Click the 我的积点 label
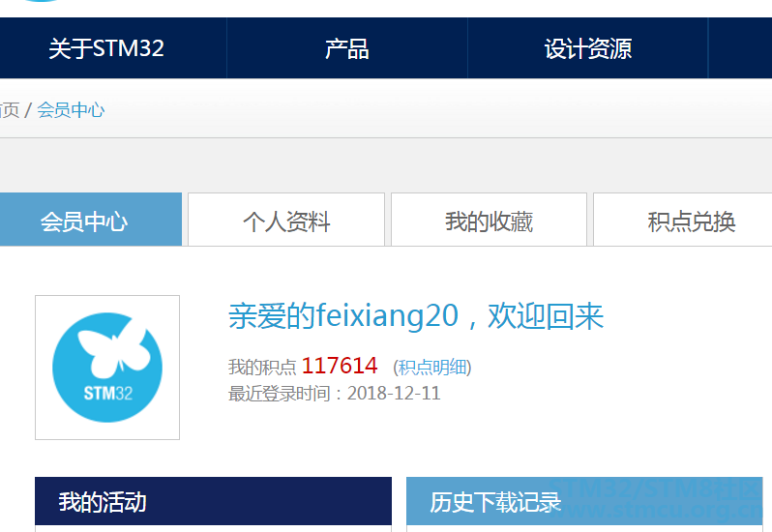This screenshot has width=772, height=532. click(x=262, y=368)
